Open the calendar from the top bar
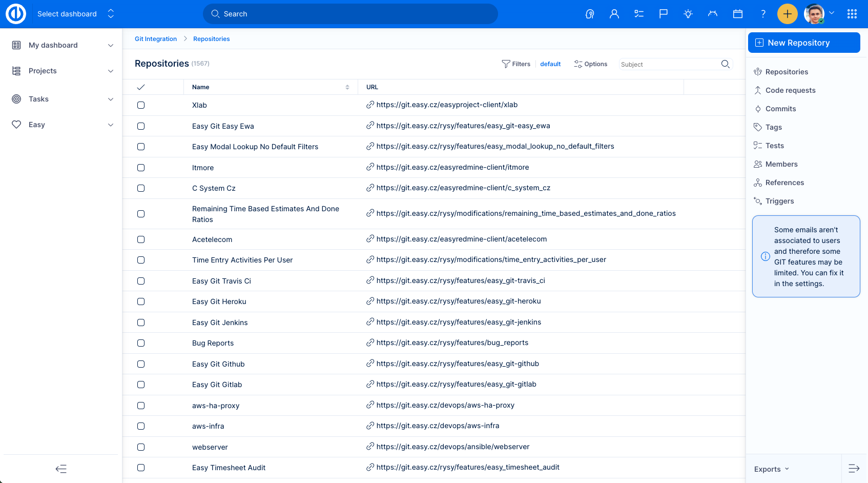 [x=737, y=14]
